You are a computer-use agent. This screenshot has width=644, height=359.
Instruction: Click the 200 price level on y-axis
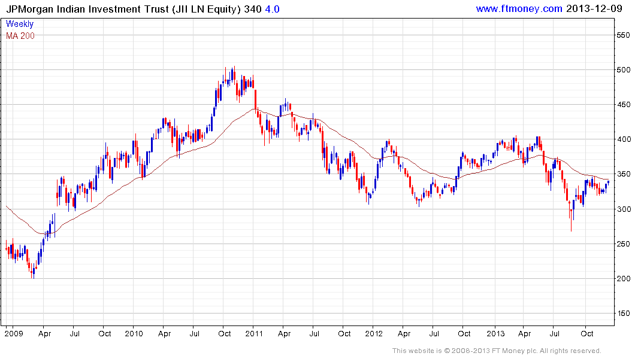tap(623, 279)
